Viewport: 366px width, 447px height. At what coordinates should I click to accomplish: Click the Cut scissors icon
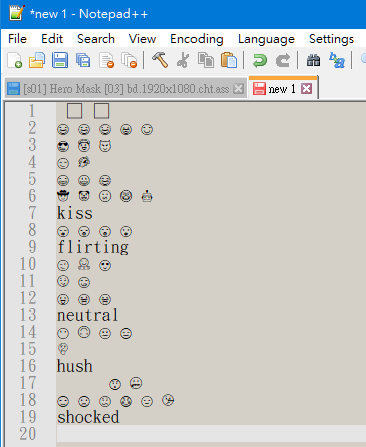(x=183, y=60)
